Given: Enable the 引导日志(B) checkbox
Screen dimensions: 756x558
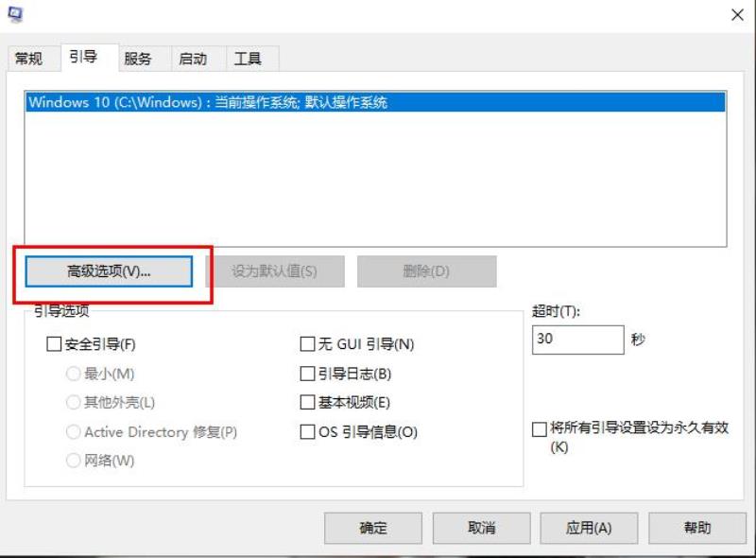Looking at the screenshot, I should [307, 374].
